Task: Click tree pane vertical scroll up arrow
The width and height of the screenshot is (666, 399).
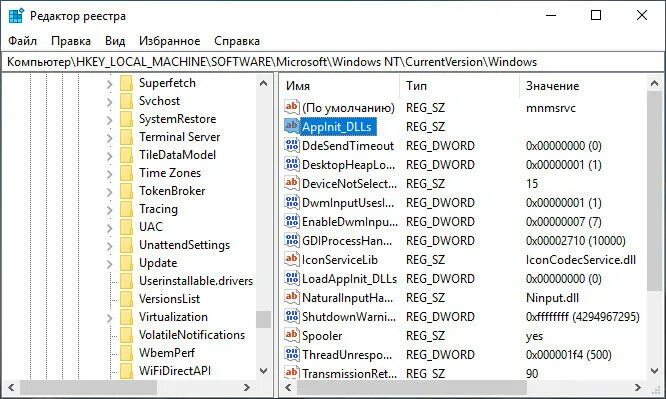Action: 263,83
